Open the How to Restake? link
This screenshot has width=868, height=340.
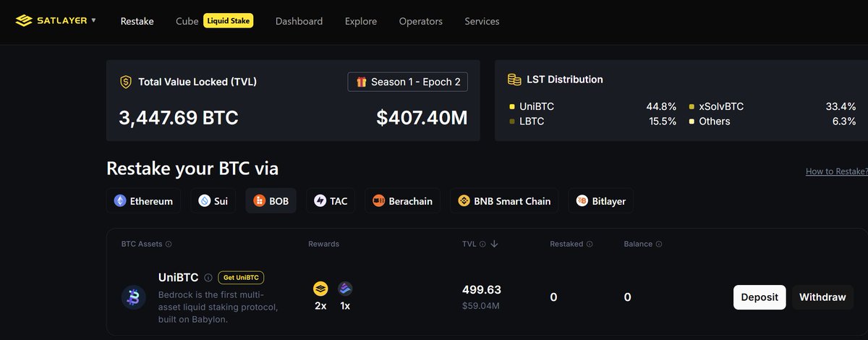point(836,172)
